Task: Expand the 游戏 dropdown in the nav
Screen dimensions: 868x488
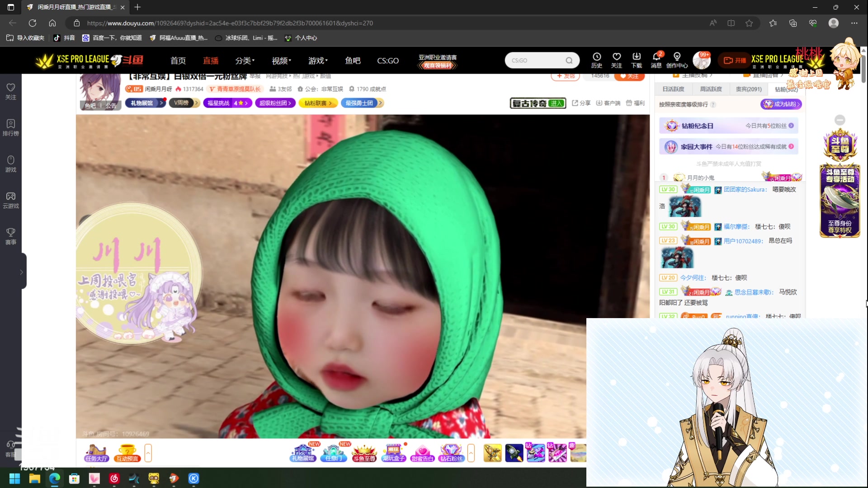Action: coord(318,61)
